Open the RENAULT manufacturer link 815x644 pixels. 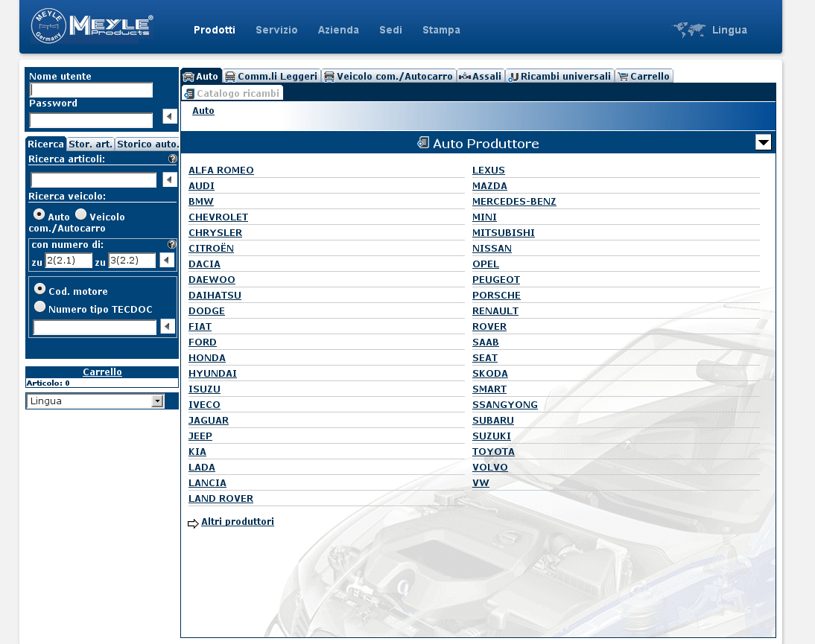[x=495, y=311]
